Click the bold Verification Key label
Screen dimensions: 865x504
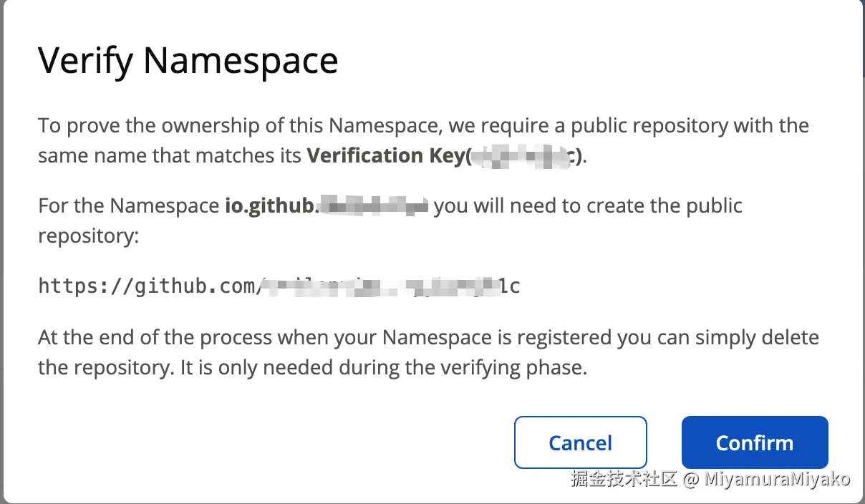click(385, 155)
